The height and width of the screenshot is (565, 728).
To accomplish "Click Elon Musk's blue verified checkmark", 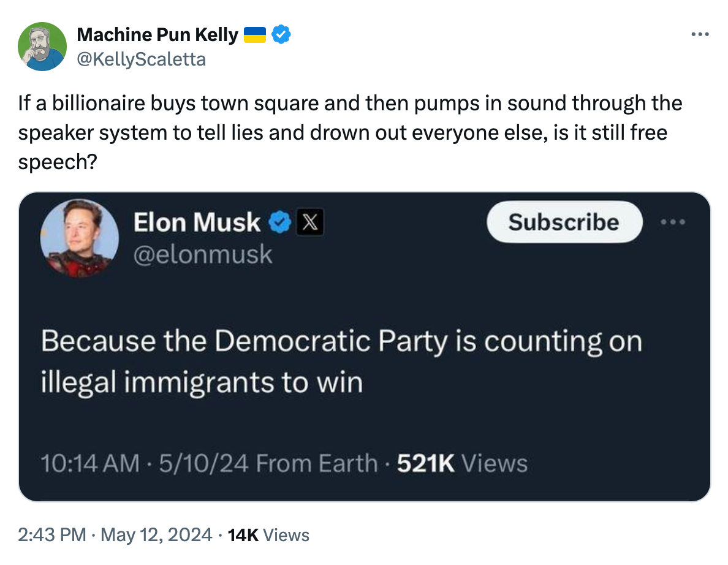I will (x=281, y=223).
